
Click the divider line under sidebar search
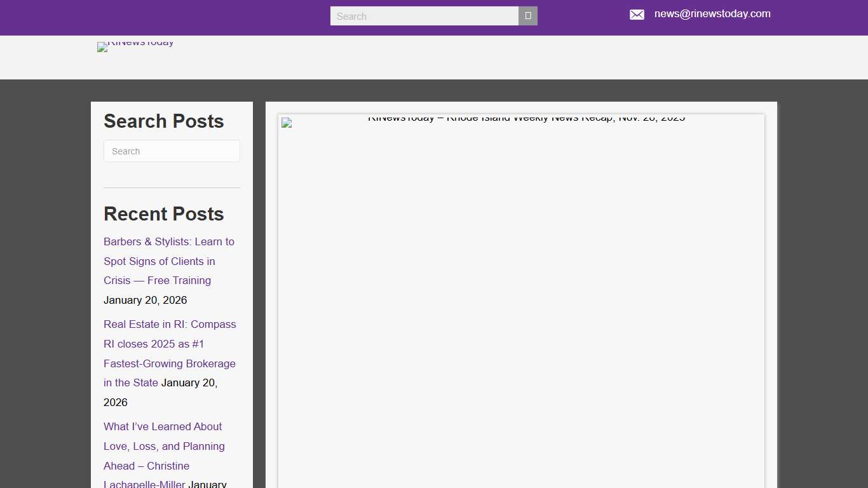[172, 187]
